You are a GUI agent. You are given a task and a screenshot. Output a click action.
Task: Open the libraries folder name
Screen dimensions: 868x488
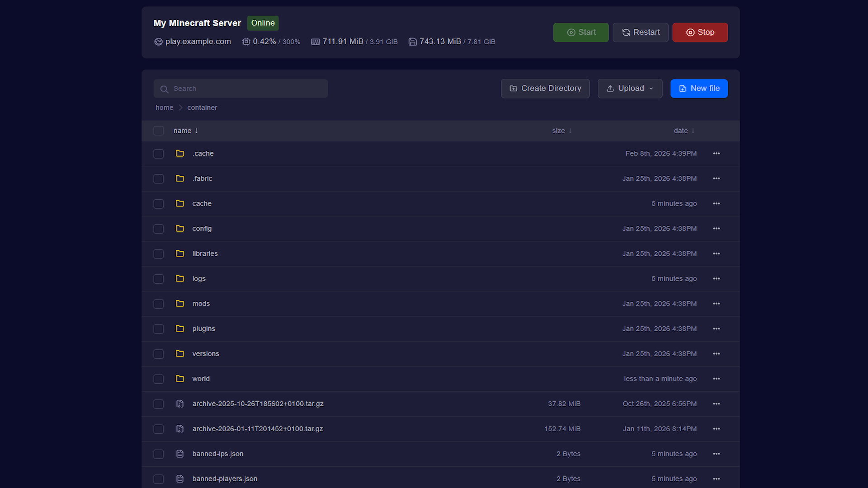[x=205, y=254]
